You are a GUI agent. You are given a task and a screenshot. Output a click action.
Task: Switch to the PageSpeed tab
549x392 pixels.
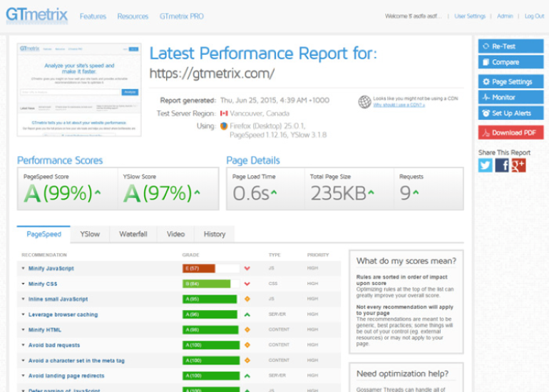43,234
